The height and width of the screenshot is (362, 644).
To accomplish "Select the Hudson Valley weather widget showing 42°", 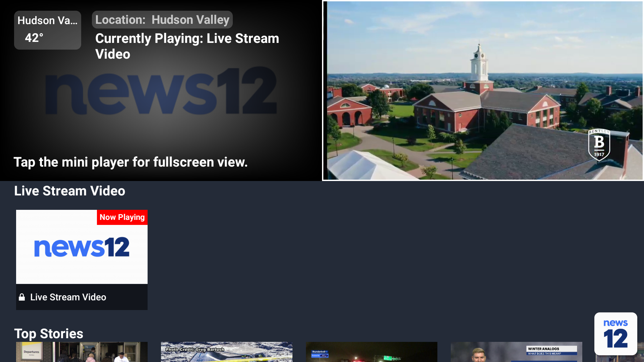I will click(x=47, y=30).
